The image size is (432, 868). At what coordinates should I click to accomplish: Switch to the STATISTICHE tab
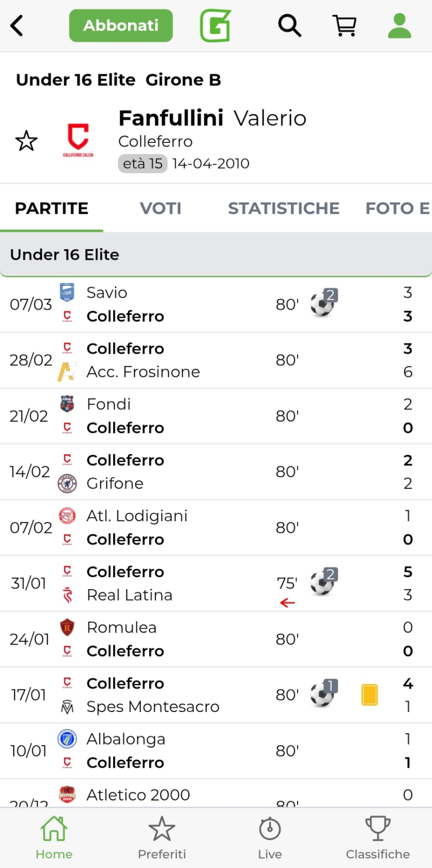pyautogui.click(x=284, y=208)
